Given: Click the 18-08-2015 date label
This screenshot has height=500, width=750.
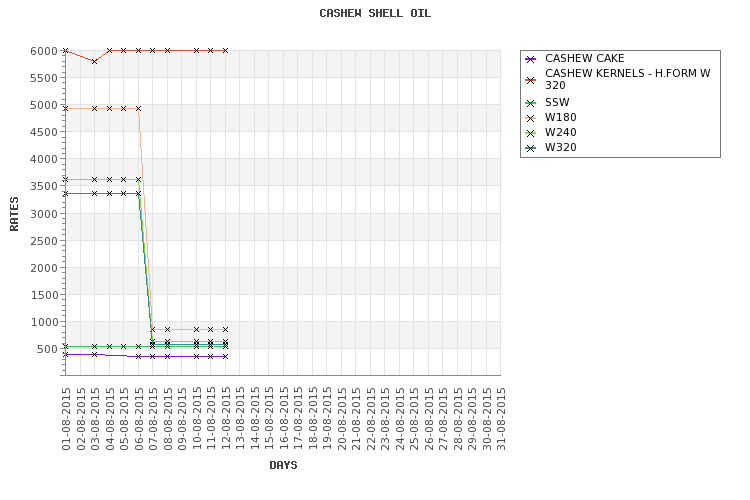Looking at the screenshot, I should (312, 419).
